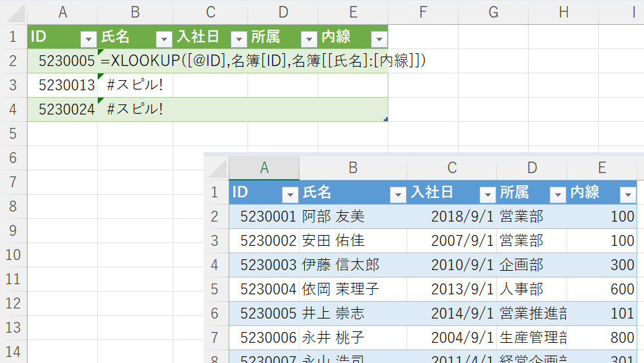The height and width of the screenshot is (363, 644).
Task: Select column F header of back sheet
Action: (423, 12)
